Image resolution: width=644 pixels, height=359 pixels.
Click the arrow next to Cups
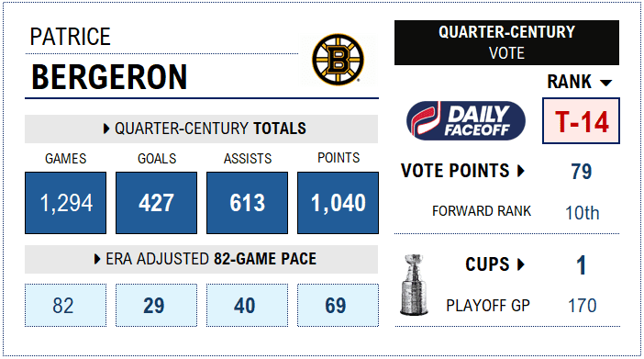coord(521,264)
